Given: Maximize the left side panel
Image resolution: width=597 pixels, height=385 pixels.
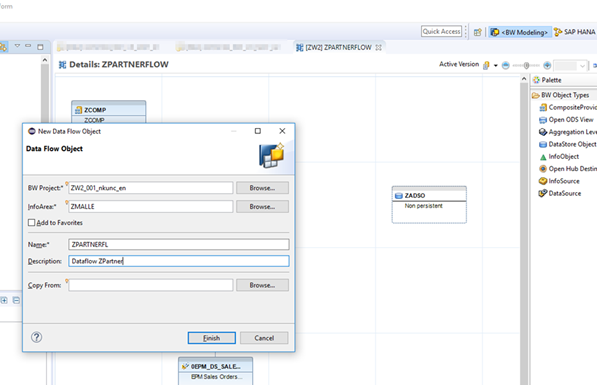Looking at the screenshot, I should click(40, 47).
